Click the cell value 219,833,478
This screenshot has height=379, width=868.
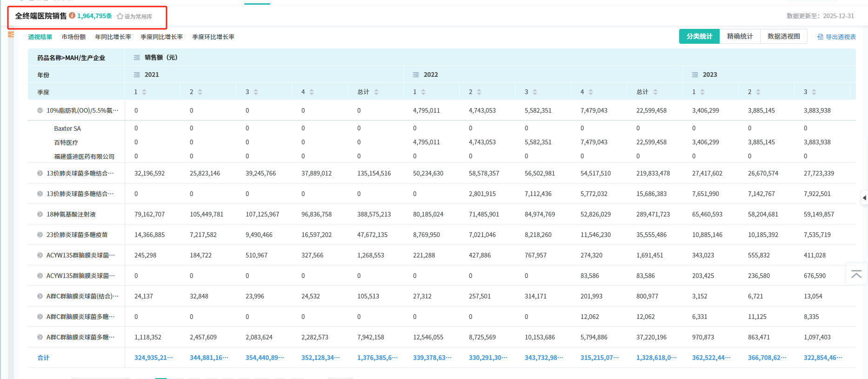pos(653,173)
